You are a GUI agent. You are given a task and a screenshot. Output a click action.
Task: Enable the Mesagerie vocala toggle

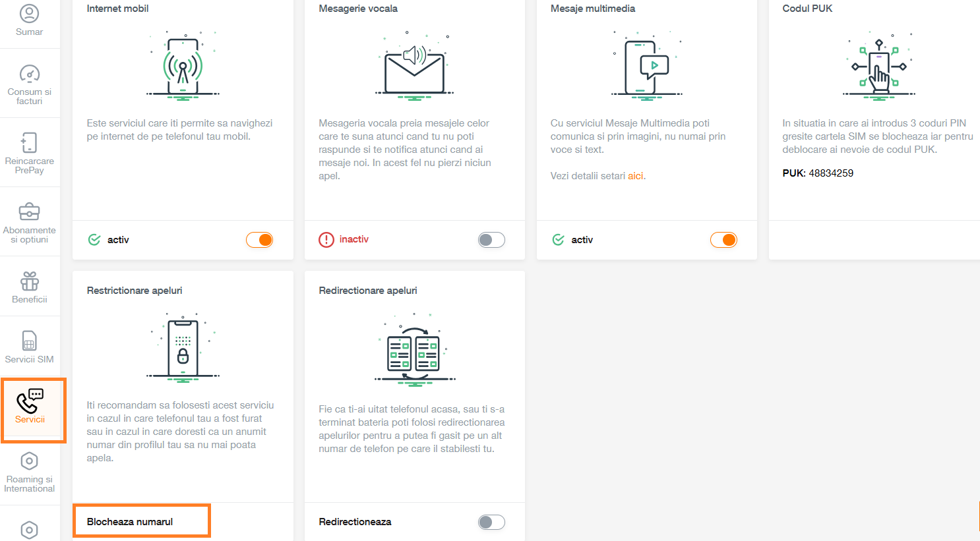491,240
